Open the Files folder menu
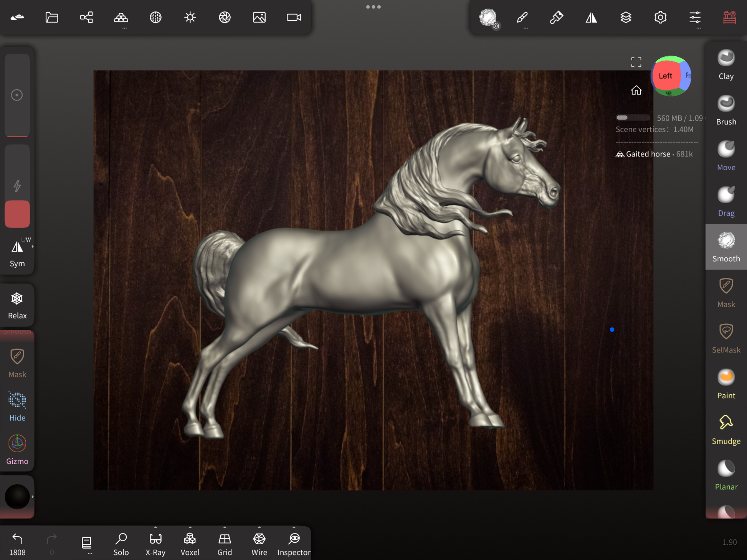 pos(52,17)
